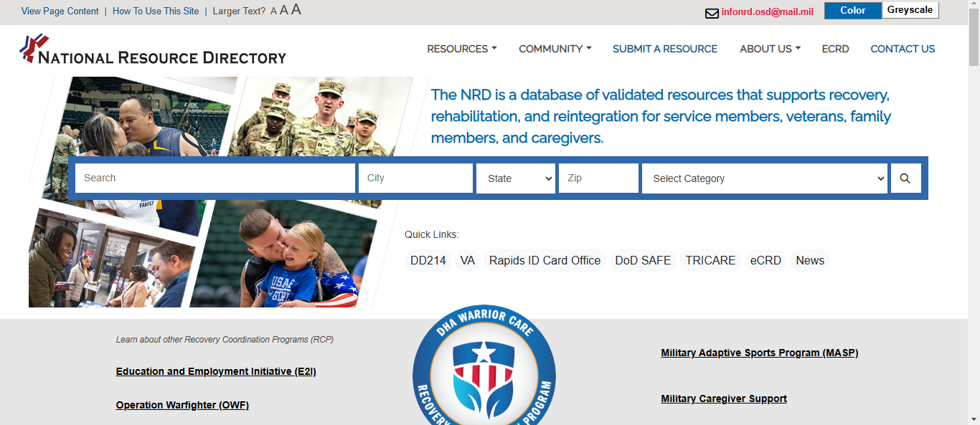
Task: Select the largest text size A
Action: click(x=296, y=10)
